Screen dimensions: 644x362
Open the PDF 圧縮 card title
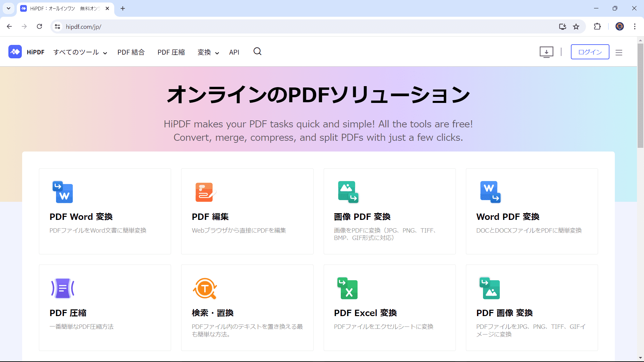[68, 313]
